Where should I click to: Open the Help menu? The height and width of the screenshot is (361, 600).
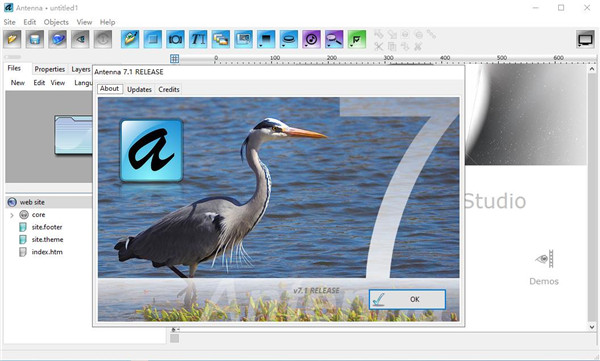pos(107,22)
